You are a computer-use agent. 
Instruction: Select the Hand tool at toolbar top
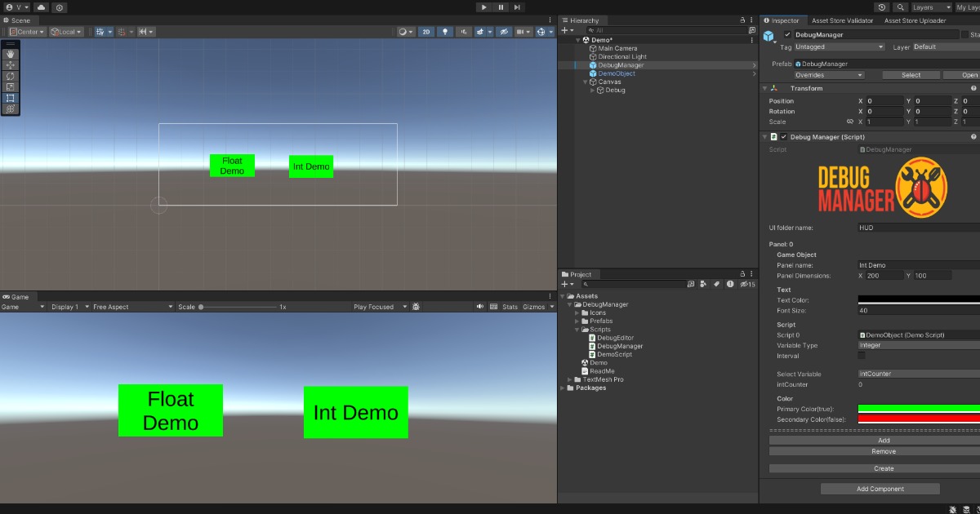tap(11, 54)
